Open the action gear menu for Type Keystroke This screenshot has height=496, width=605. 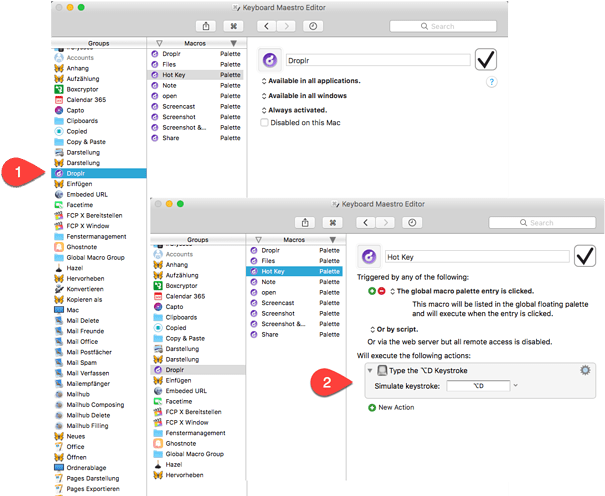tap(585, 370)
